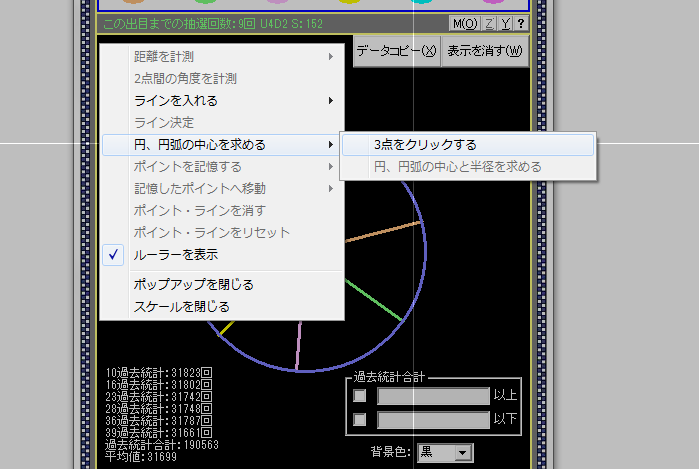This screenshot has width=699, height=469.
Task: Click the 以下 value input field
Action: [433, 420]
